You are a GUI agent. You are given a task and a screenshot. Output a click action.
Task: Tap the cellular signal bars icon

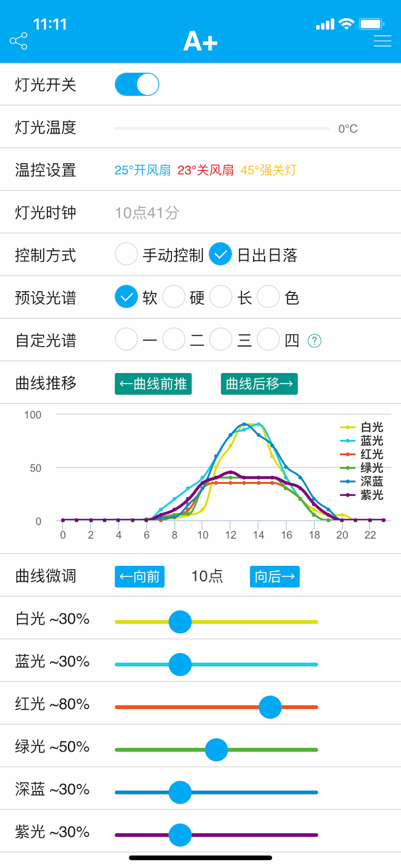pos(325,24)
